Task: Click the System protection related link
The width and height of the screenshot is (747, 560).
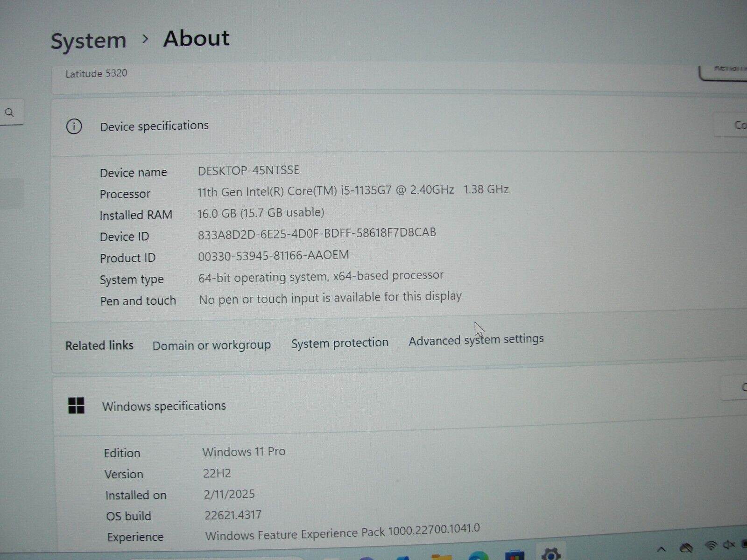Action: tap(339, 343)
